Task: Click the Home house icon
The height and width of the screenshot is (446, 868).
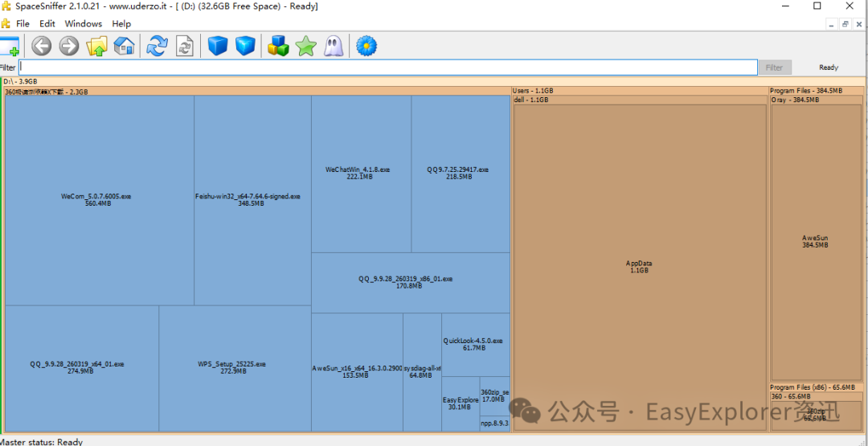Action: tap(124, 46)
